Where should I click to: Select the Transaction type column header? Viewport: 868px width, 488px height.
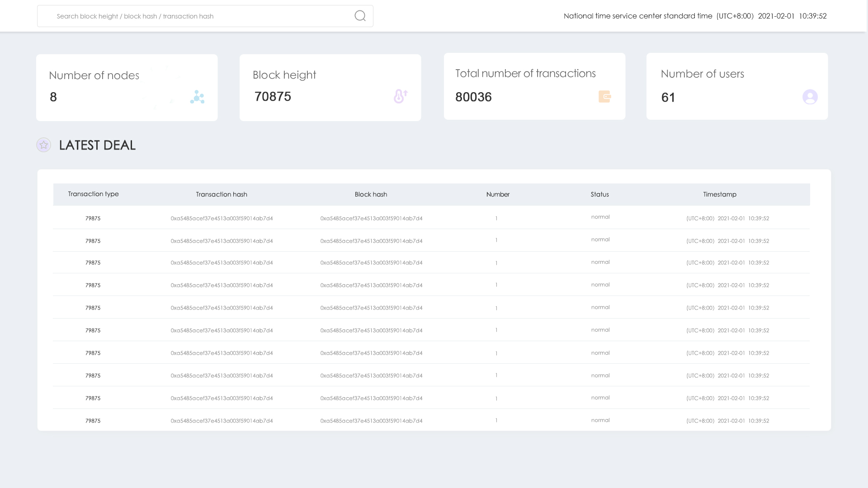coord(93,194)
